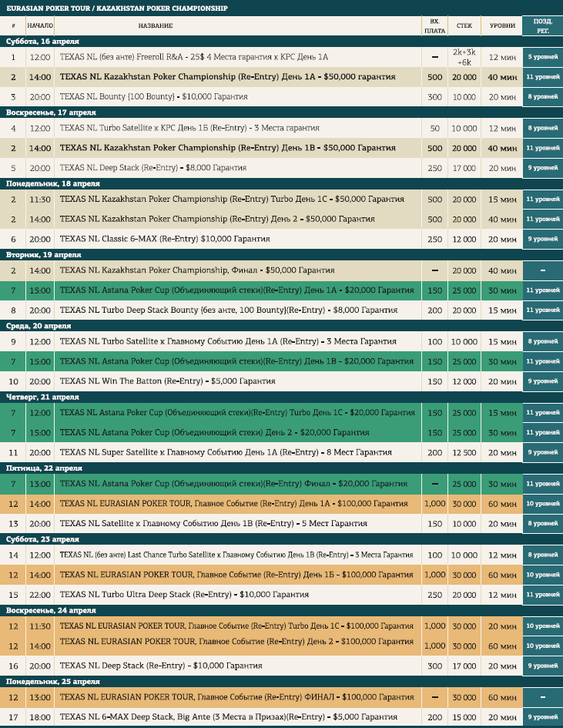Select the УРОВНИ column header

tap(502, 25)
